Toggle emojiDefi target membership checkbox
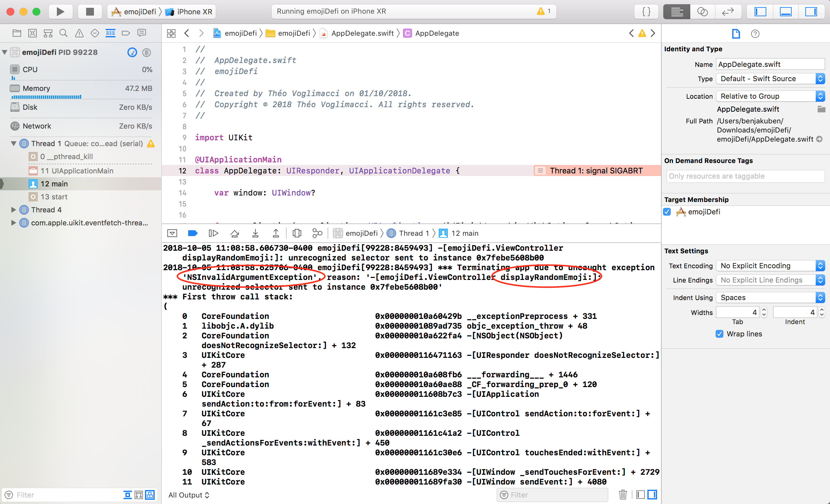The image size is (830, 504). (667, 212)
